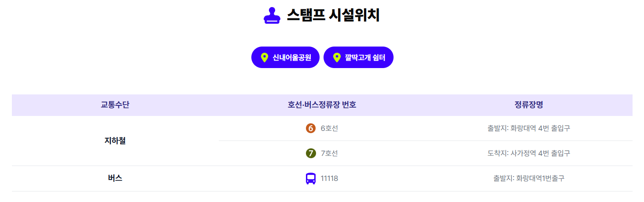Click the orange line 6 subway icon

point(311,128)
